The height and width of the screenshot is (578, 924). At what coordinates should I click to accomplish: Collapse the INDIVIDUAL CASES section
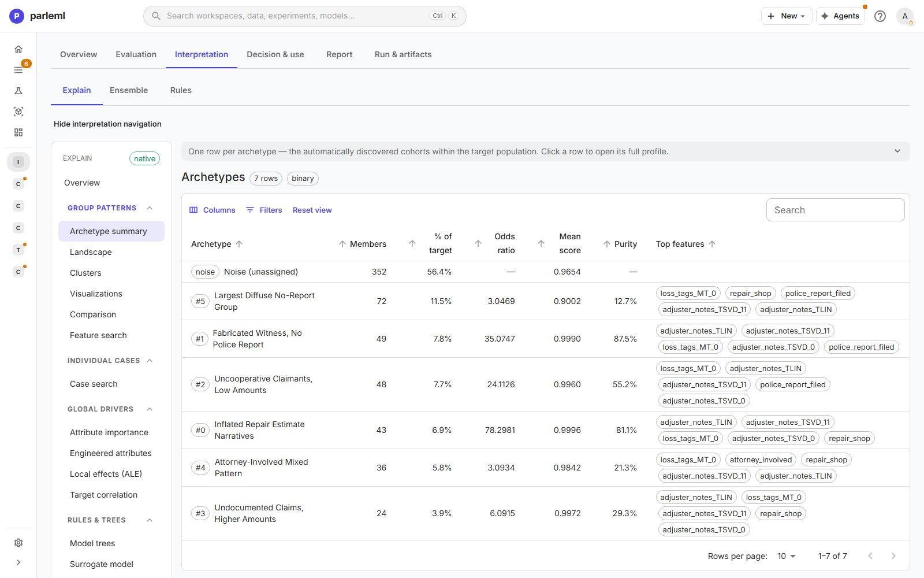coord(150,361)
